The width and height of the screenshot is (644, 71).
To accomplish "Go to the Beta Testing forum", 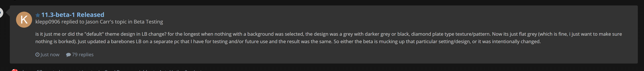I will tap(148, 22).
